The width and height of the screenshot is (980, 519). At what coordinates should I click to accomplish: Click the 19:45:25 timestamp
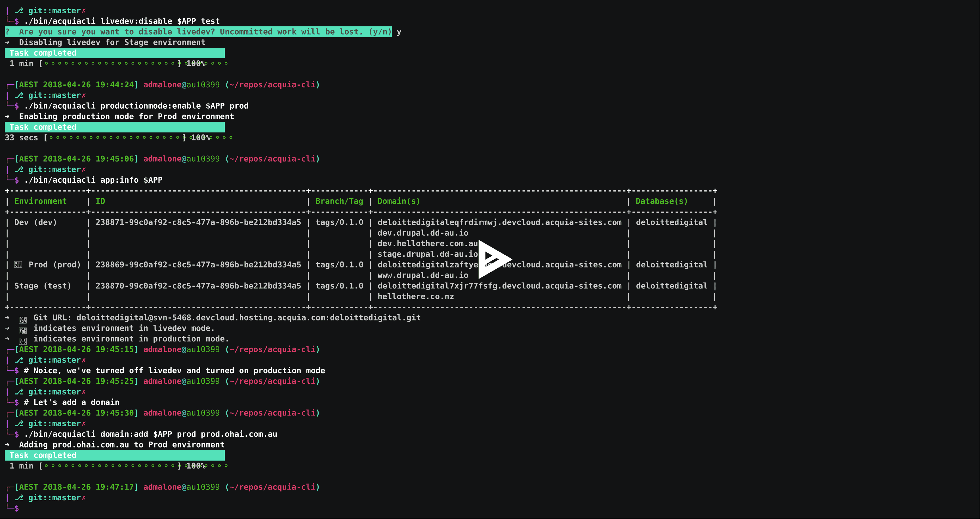pyautogui.click(x=77, y=381)
